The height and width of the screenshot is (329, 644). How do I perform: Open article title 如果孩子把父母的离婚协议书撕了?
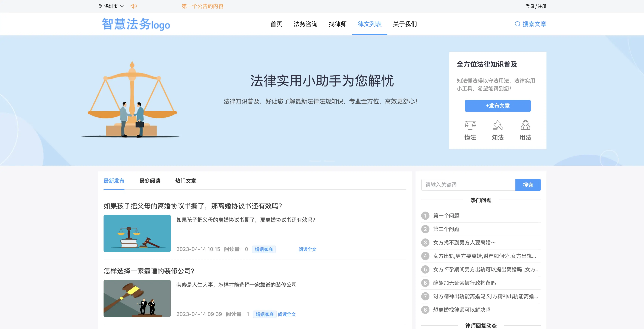pos(193,206)
